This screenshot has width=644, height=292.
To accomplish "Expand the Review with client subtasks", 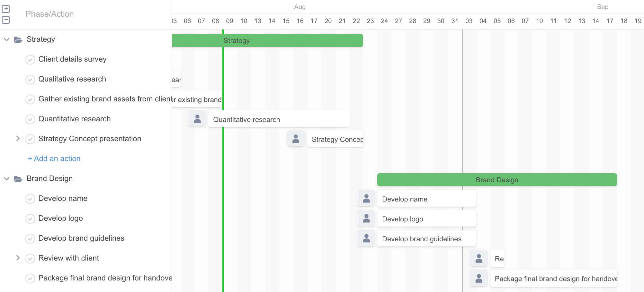I will pos(18,258).
